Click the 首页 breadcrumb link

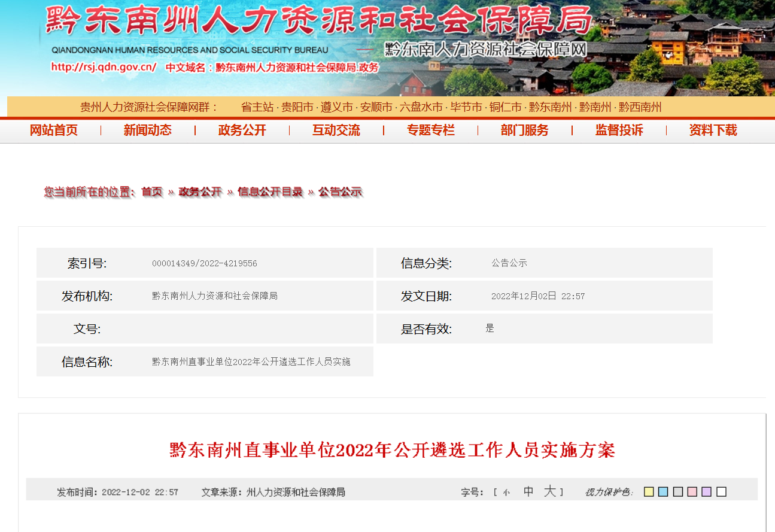tap(152, 192)
